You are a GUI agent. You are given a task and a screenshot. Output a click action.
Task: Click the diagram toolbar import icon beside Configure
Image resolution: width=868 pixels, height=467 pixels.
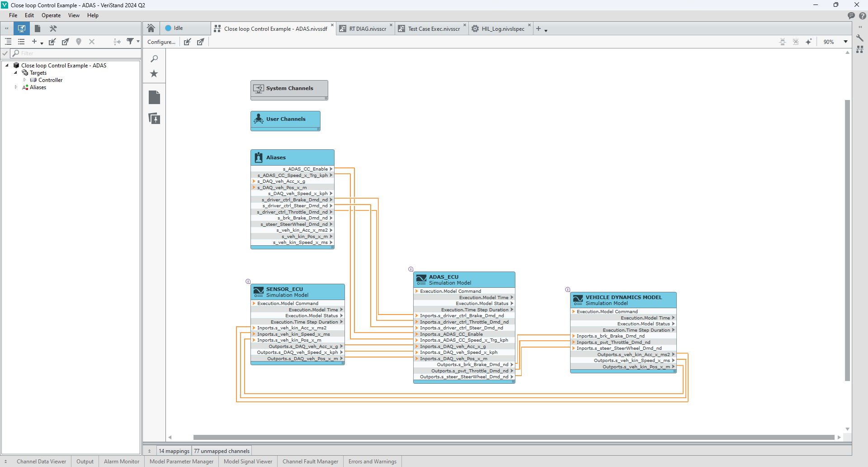(188, 42)
